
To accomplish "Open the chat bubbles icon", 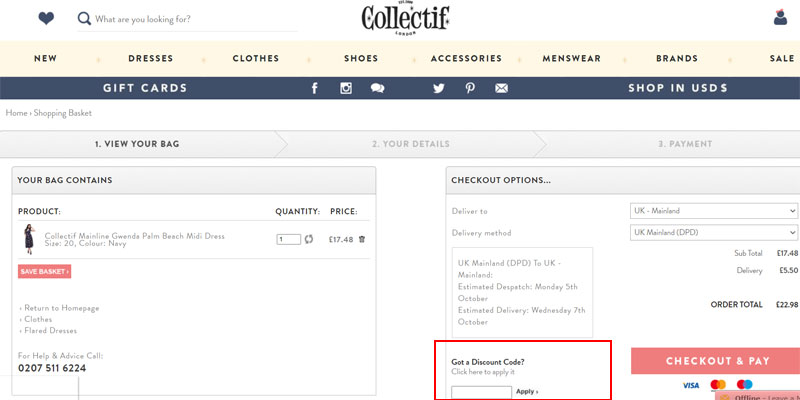I will click(378, 88).
